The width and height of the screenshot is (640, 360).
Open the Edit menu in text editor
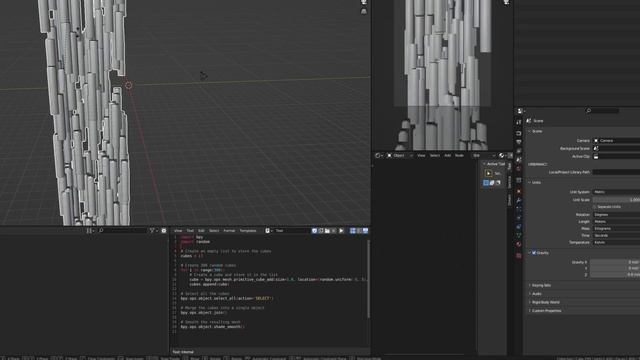(x=201, y=231)
